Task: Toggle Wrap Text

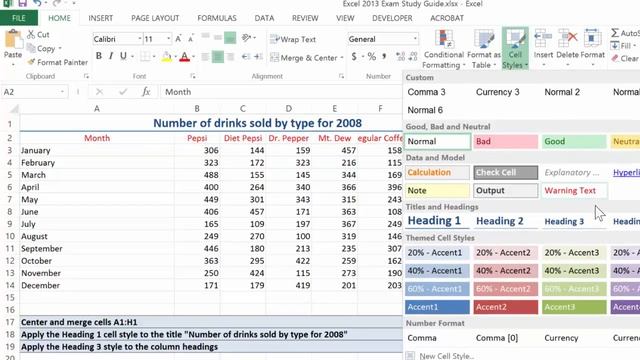Action: (x=293, y=39)
